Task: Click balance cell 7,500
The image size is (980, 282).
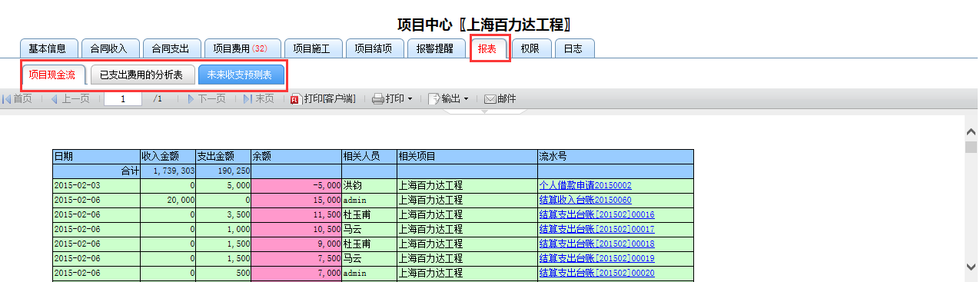Action: [x=296, y=258]
